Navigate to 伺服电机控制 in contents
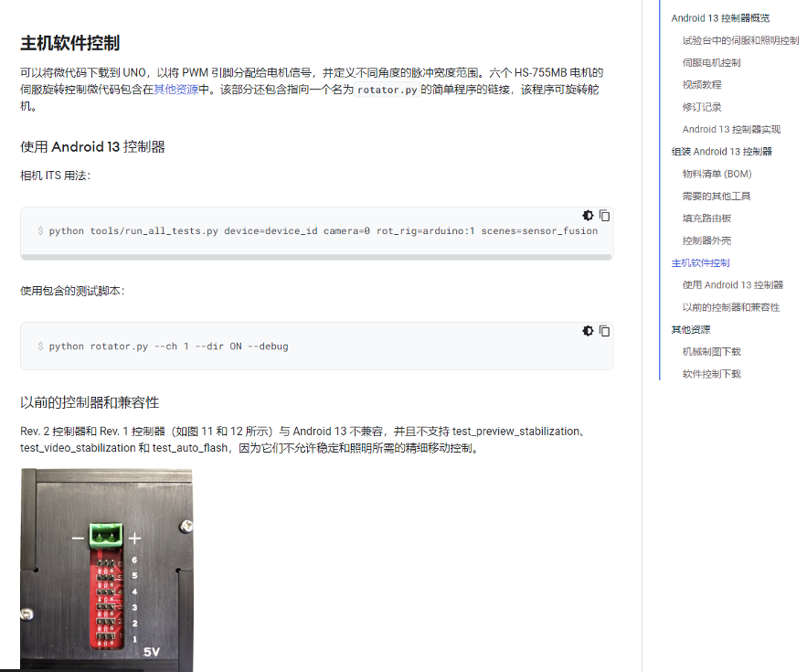 pos(711,63)
